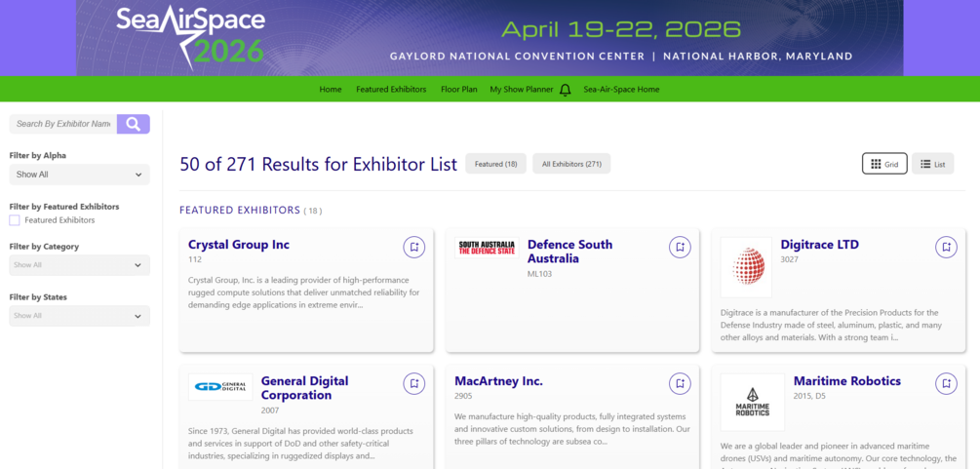Click booth number 2007
This screenshot has width=980, height=469.
pyautogui.click(x=270, y=410)
